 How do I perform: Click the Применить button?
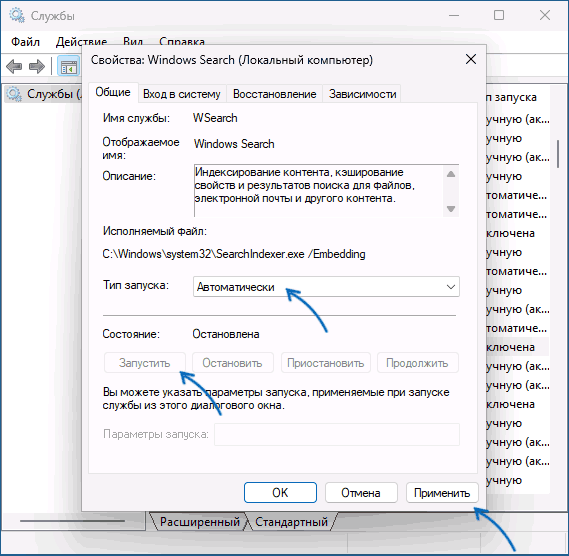tap(442, 492)
